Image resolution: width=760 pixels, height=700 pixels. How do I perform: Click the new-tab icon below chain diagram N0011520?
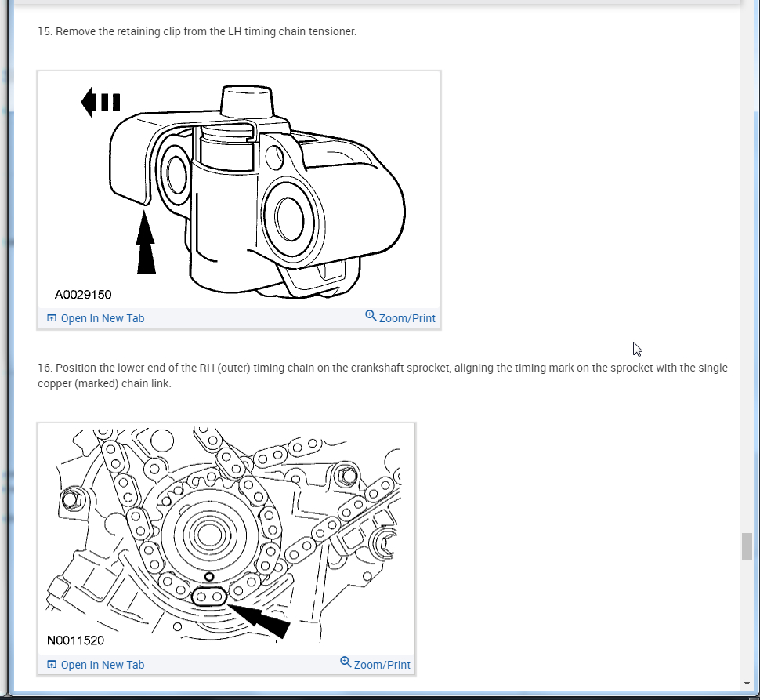tap(52, 664)
